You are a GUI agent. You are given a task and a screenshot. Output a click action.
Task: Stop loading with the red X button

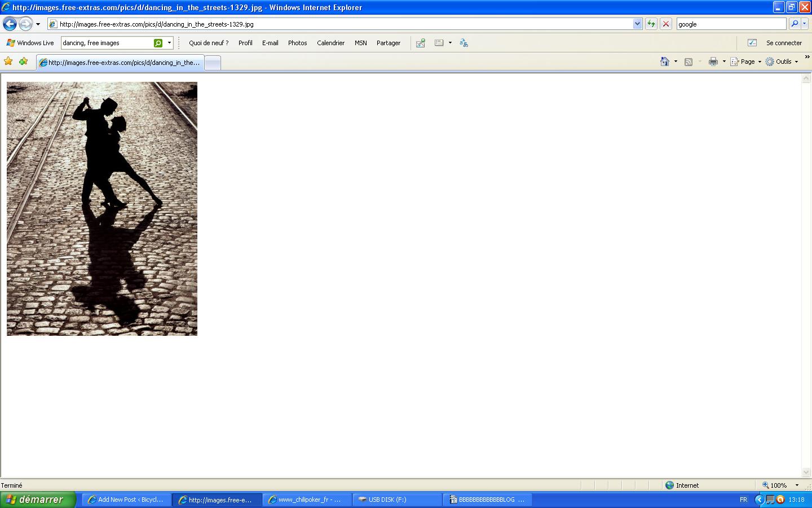(x=666, y=24)
